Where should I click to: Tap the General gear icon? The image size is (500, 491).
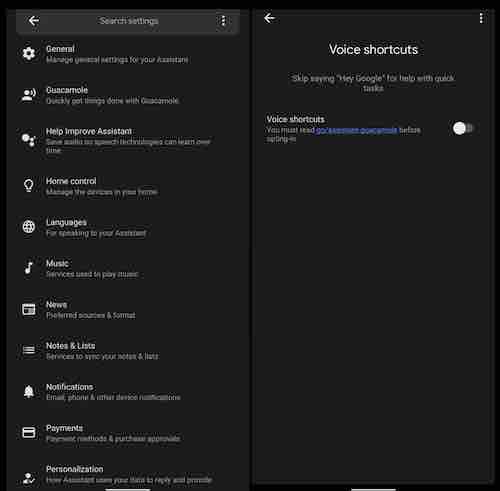click(29, 53)
